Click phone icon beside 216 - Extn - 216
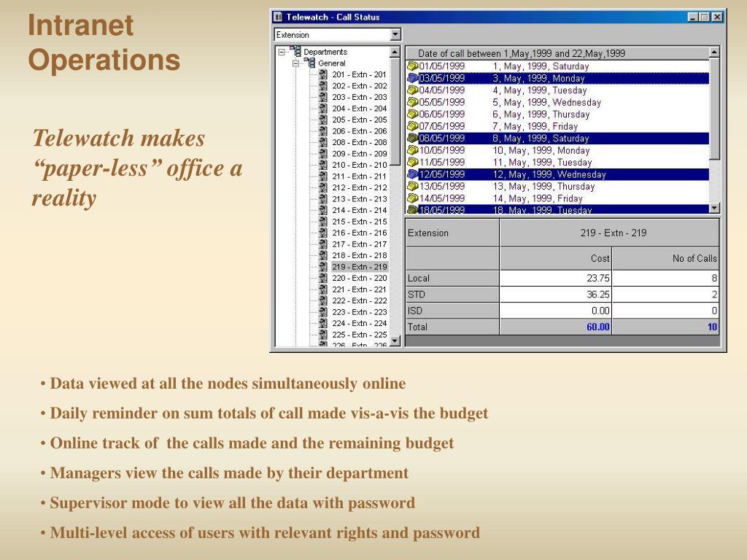Viewport: 747px width, 560px height. (323, 233)
